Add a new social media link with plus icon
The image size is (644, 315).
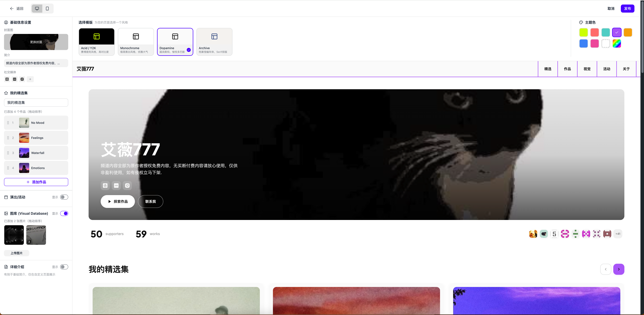coord(30,79)
